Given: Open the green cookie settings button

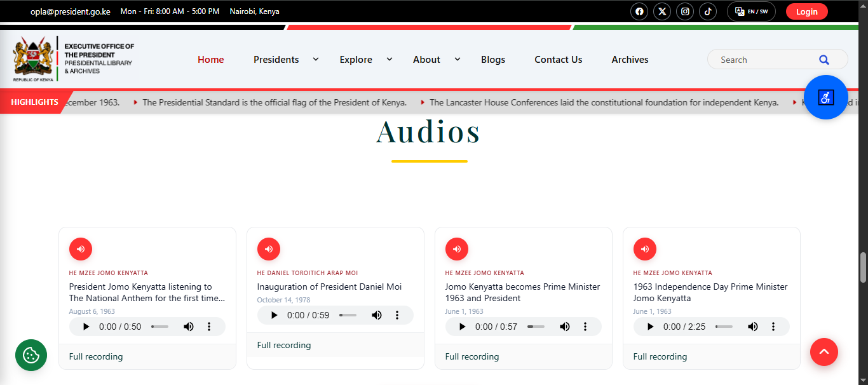Looking at the screenshot, I should pyautogui.click(x=31, y=355).
